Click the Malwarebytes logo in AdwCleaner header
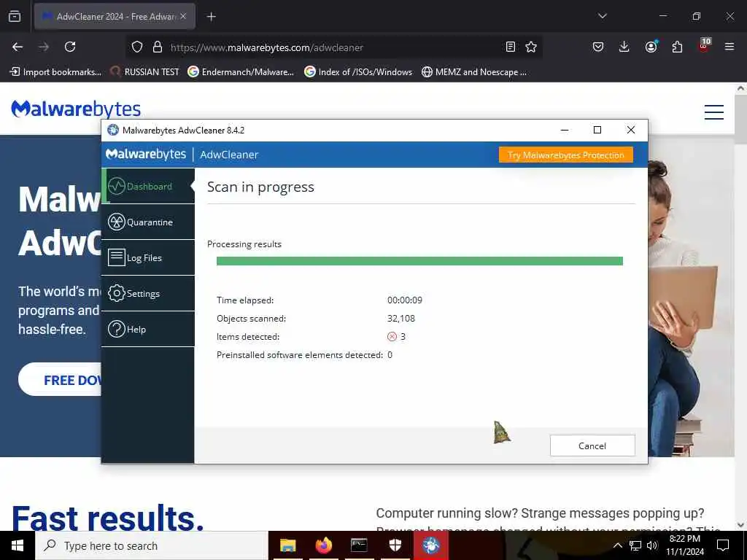 tap(146, 155)
